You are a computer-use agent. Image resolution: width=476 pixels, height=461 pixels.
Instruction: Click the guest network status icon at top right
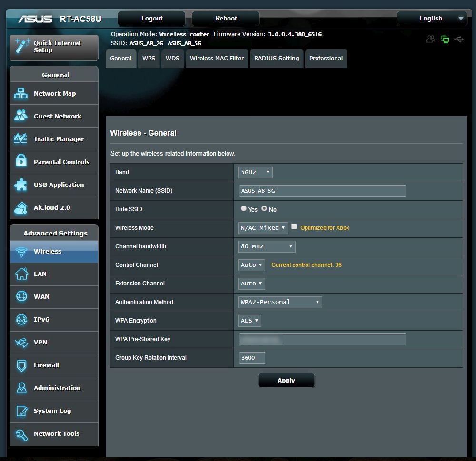(431, 39)
